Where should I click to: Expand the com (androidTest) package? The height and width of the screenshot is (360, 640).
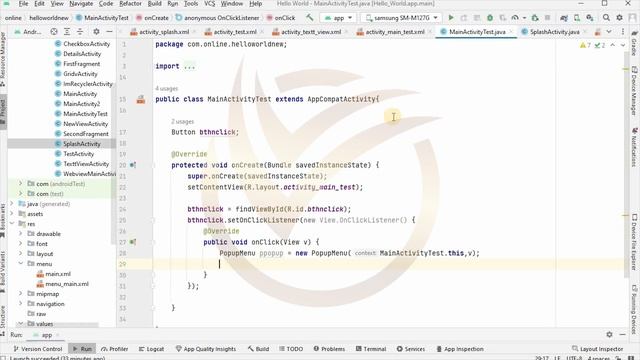20,184
